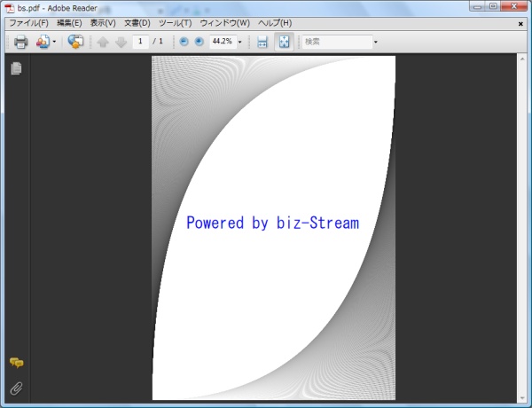The width and height of the screenshot is (532, 408).
Task: Open the 表示(V) menu
Action: tap(103, 23)
